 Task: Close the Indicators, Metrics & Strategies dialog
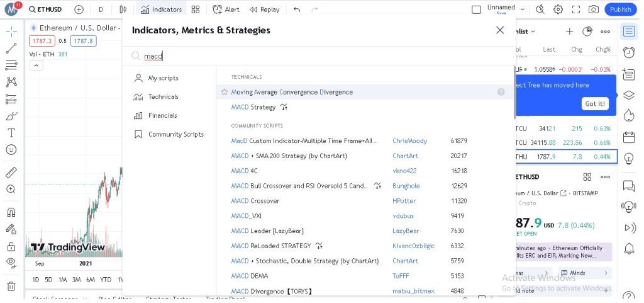point(500,30)
